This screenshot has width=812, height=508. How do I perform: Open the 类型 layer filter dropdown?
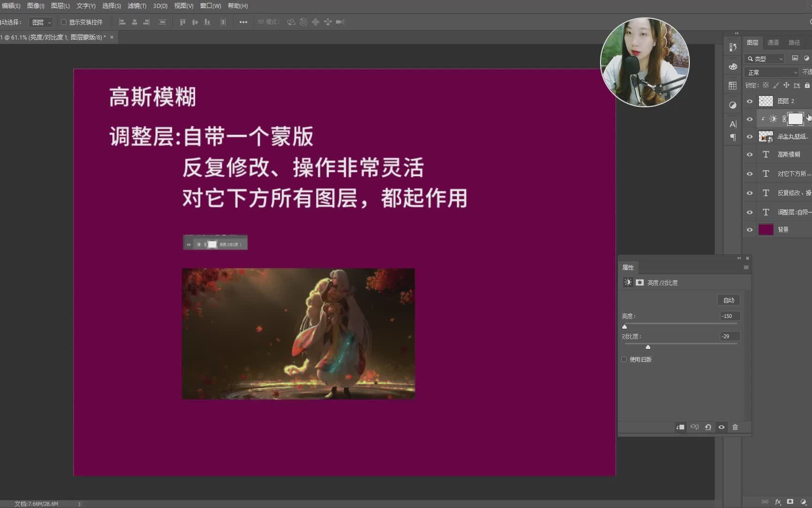[x=765, y=58]
